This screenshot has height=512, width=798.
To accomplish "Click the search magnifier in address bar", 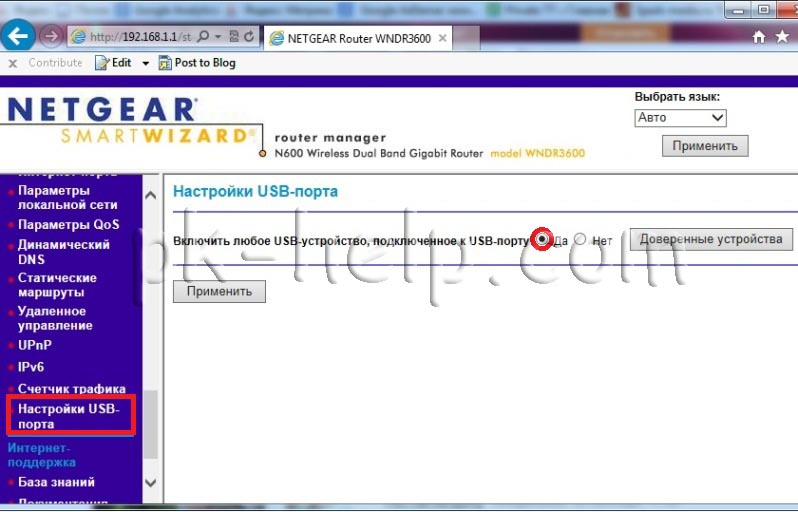I will point(203,37).
